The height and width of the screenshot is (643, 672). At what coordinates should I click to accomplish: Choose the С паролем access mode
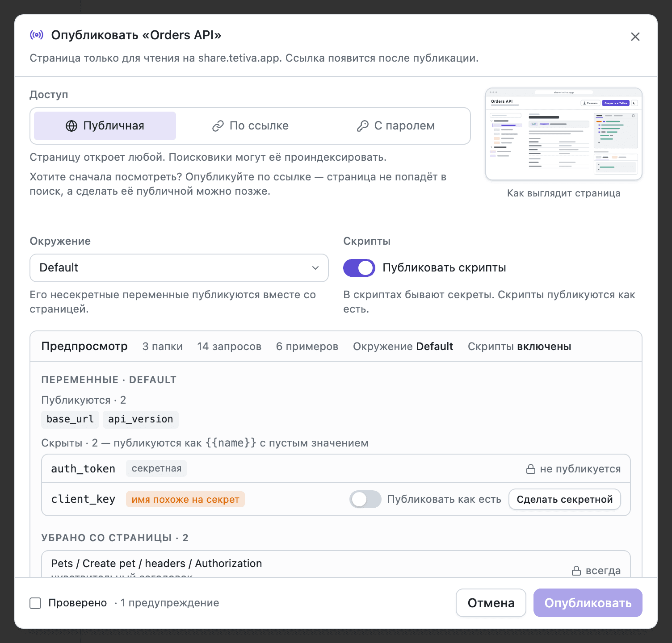395,126
